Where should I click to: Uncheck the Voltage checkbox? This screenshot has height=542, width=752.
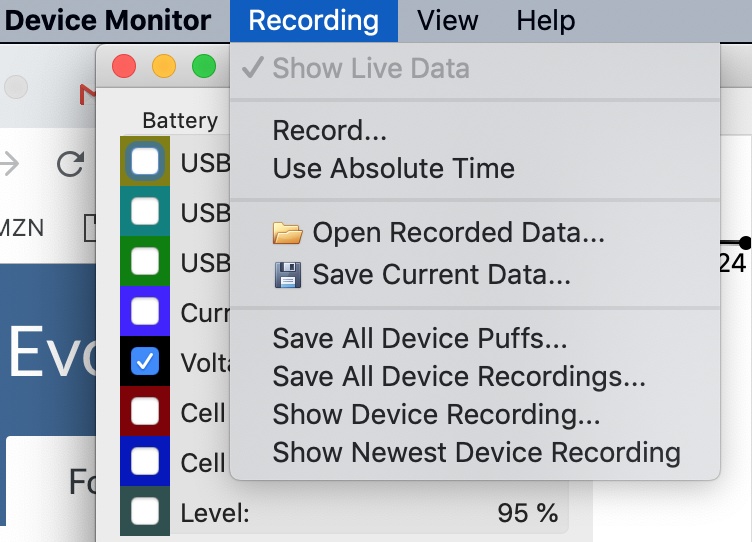click(145, 362)
